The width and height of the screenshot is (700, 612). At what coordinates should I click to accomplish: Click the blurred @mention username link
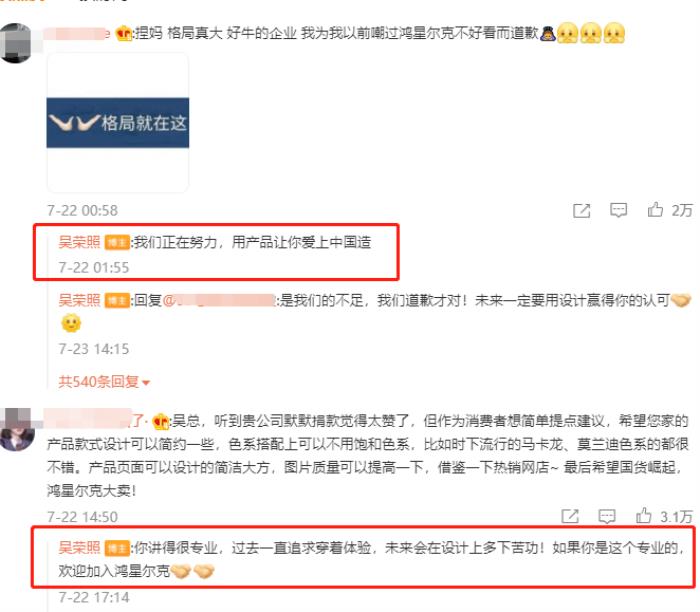[219, 300]
